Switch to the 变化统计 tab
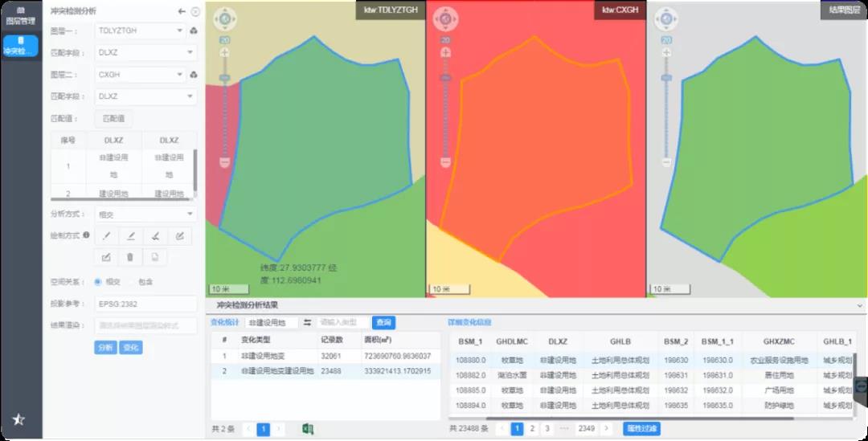The width and height of the screenshot is (868, 441). click(225, 322)
